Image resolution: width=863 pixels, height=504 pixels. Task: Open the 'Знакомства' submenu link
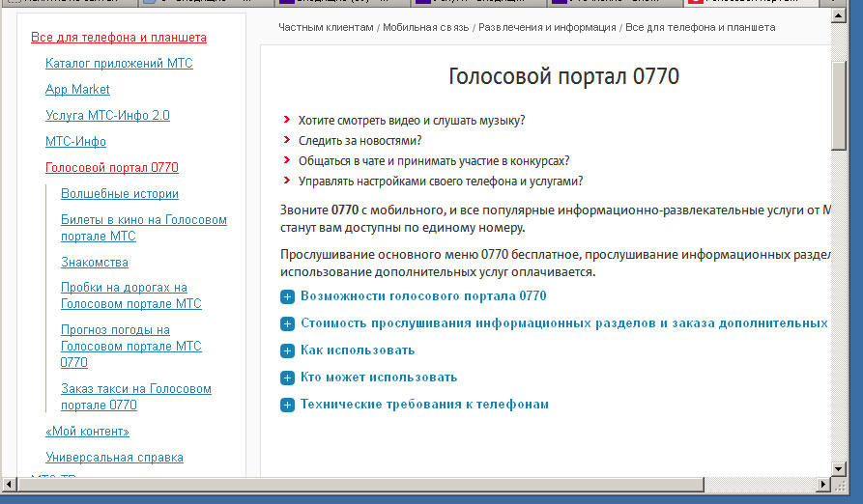click(x=94, y=263)
